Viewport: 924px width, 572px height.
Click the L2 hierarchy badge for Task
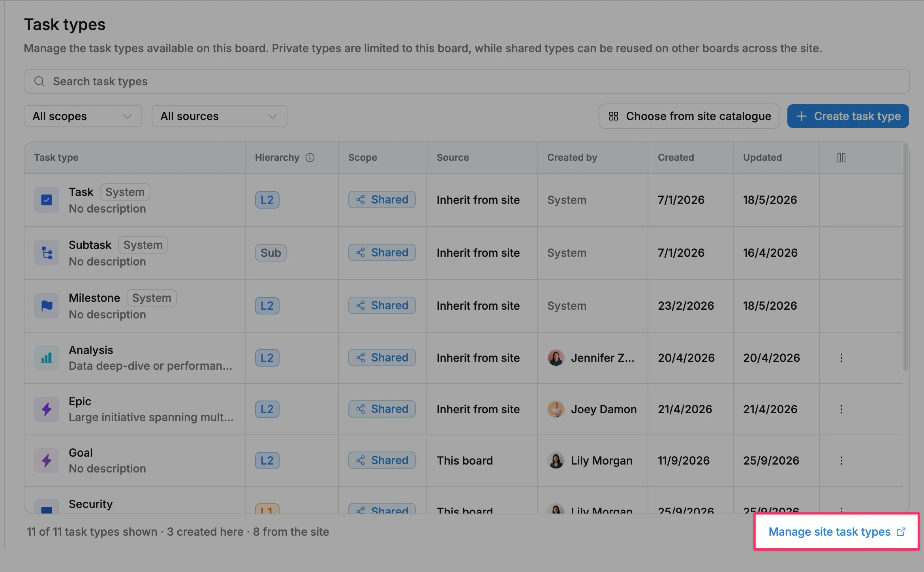267,200
